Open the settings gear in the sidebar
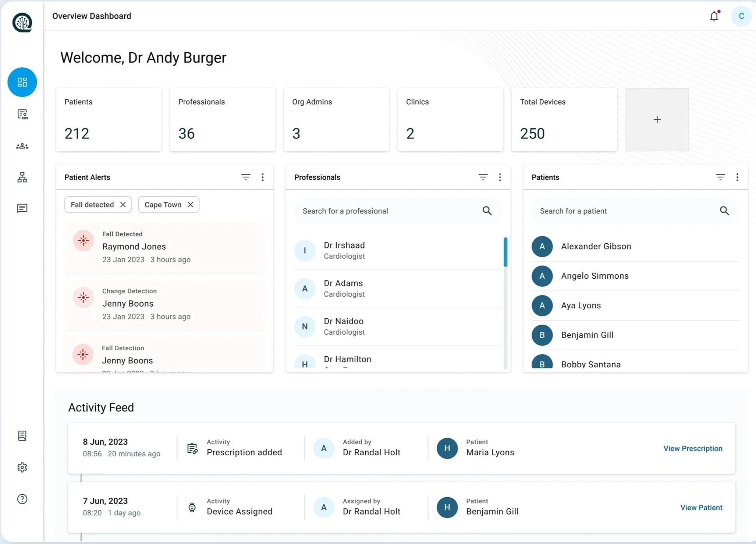 point(22,467)
